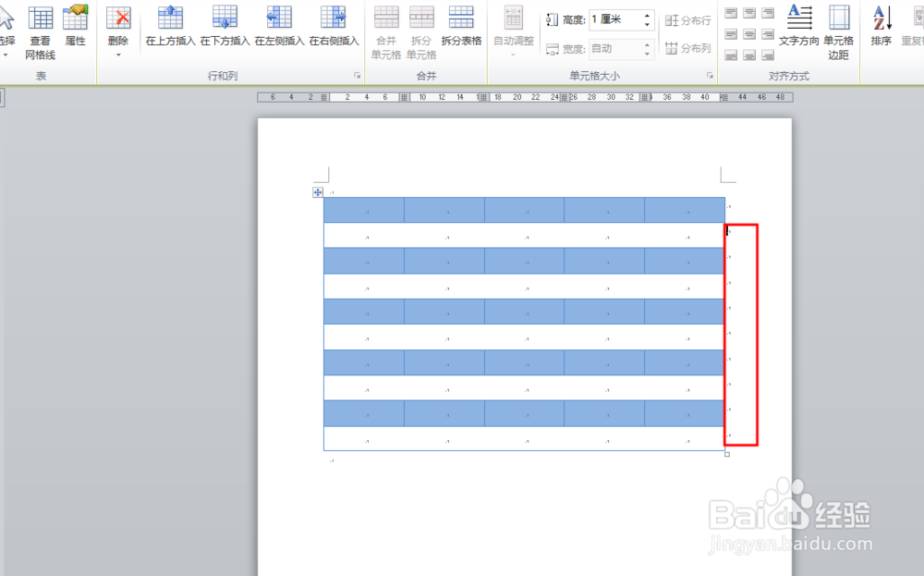Click Split Table (拆分表格)
Screen dimensions: 924x576
point(461,26)
